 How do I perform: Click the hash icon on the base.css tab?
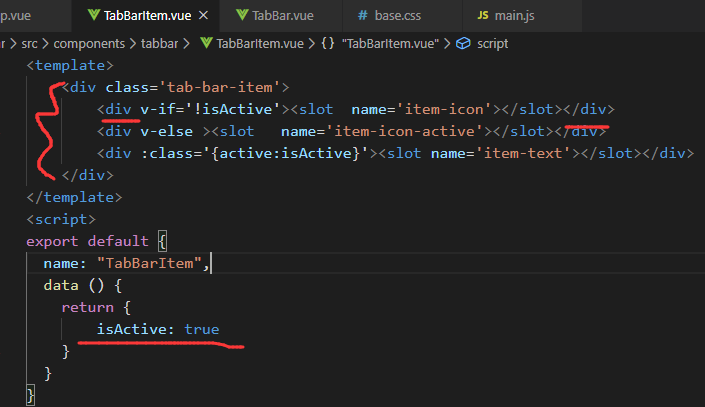click(x=362, y=16)
